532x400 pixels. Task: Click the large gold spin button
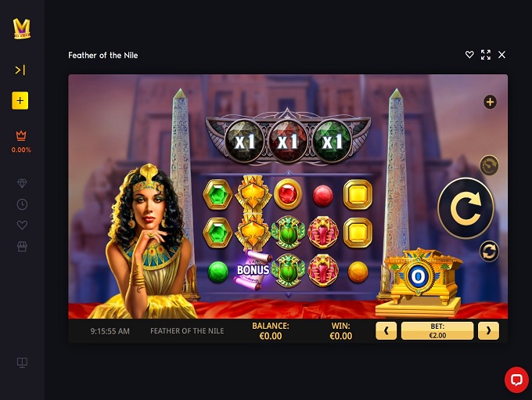click(x=465, y=208)
